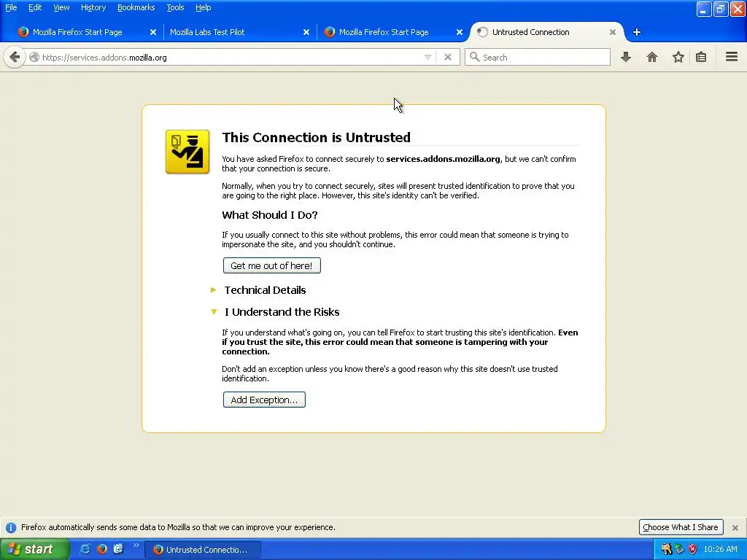Open the Edit menu
The width and height of the screenshot is (747, 560).
click(x=35, y=7)
